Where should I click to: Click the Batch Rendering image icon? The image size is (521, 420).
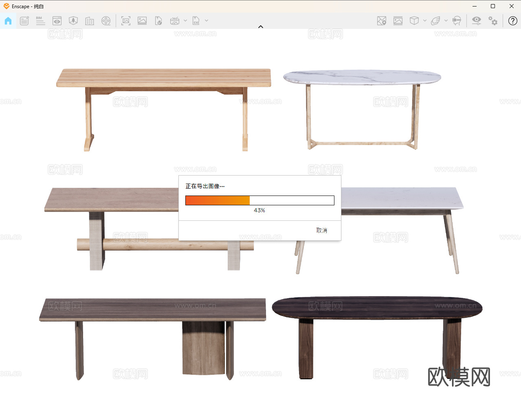142,21
